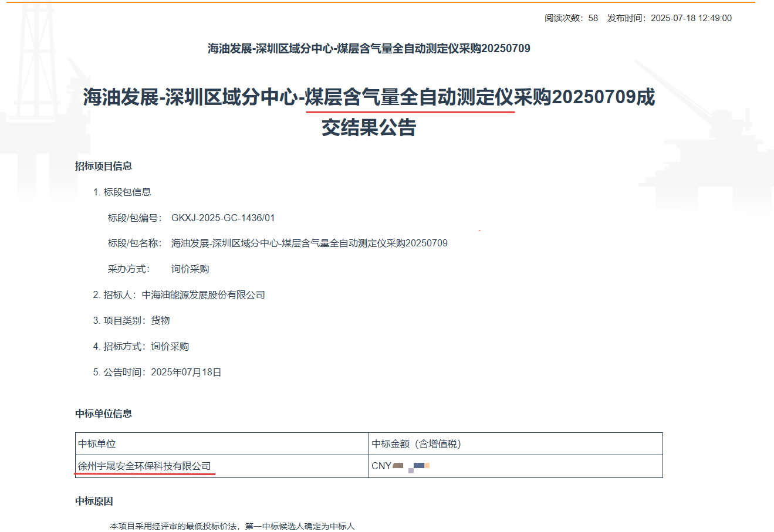The width and height of the screenshot is (774, 532).
Task: Click the section heading '中标单位信息'
Action: click(103, 414)
